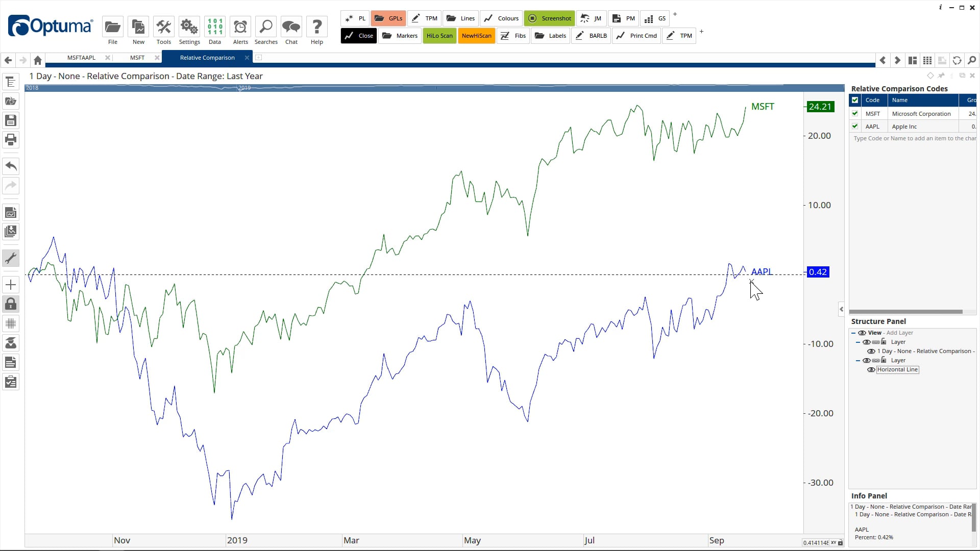Open the GPLs folder toolbar

(388, 18)
